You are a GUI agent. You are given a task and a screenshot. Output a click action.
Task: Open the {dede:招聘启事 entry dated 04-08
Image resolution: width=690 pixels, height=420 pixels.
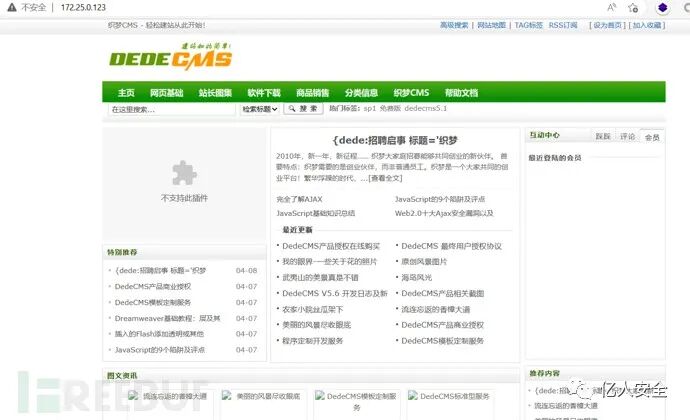tap(160, 270)
